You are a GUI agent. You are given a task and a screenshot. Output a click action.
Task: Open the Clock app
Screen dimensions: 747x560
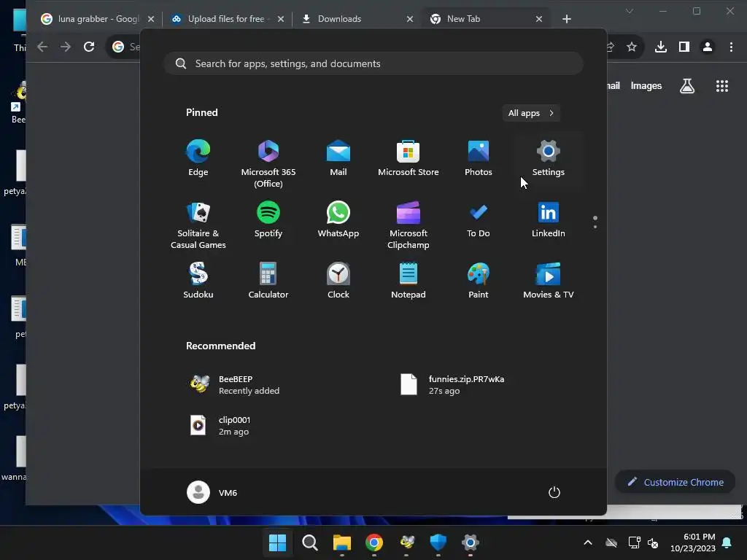point(338,281)
